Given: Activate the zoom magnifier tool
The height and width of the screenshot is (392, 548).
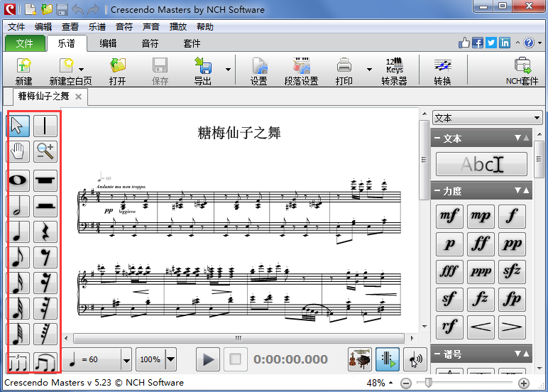Looking at the screenshot, I should coord(45,151).
